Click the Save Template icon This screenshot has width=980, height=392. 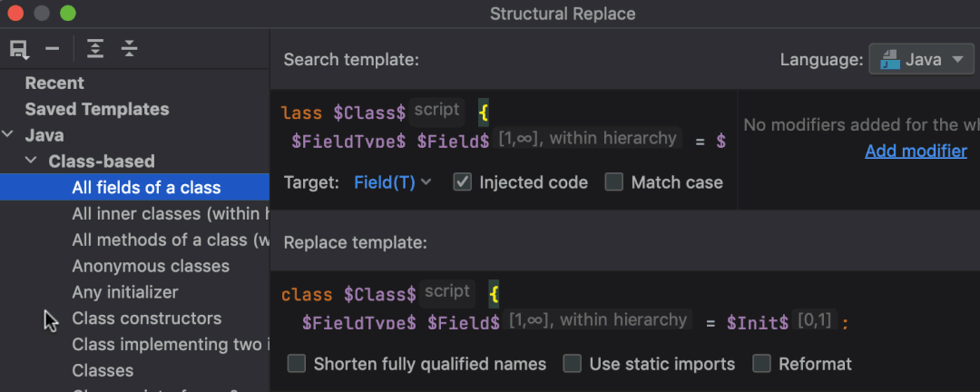tap(19, 49)
